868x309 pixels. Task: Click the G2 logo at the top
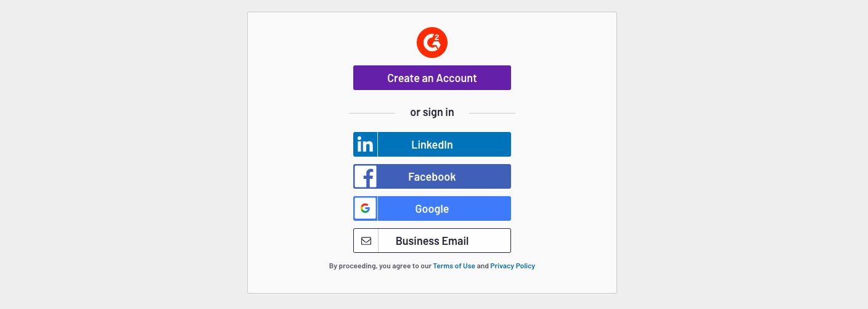coord(432,43)
